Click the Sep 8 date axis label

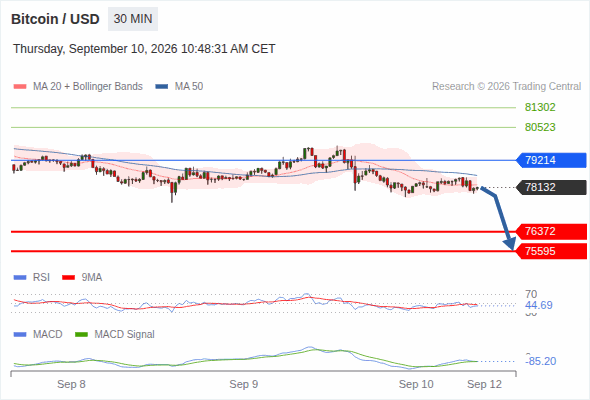(71, 384)
